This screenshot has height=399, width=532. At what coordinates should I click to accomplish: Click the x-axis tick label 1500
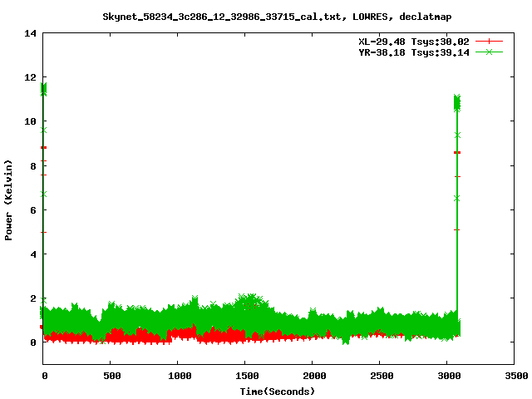click(x=247, y=376)
